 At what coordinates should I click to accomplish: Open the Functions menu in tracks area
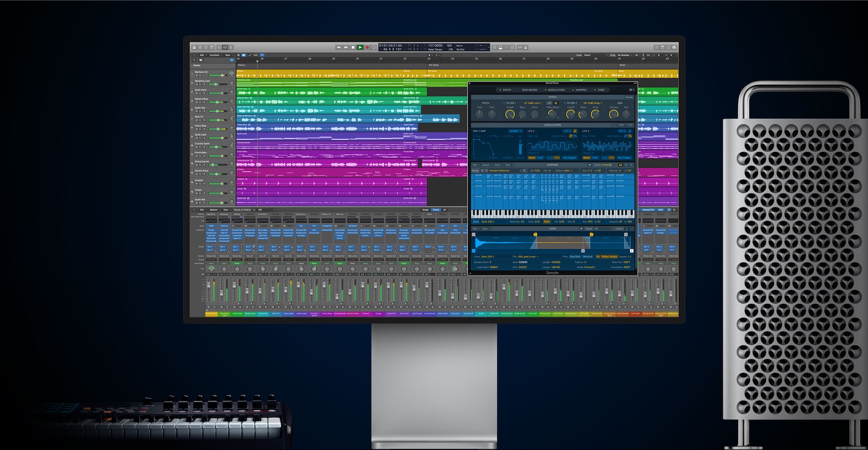point(215,55)
